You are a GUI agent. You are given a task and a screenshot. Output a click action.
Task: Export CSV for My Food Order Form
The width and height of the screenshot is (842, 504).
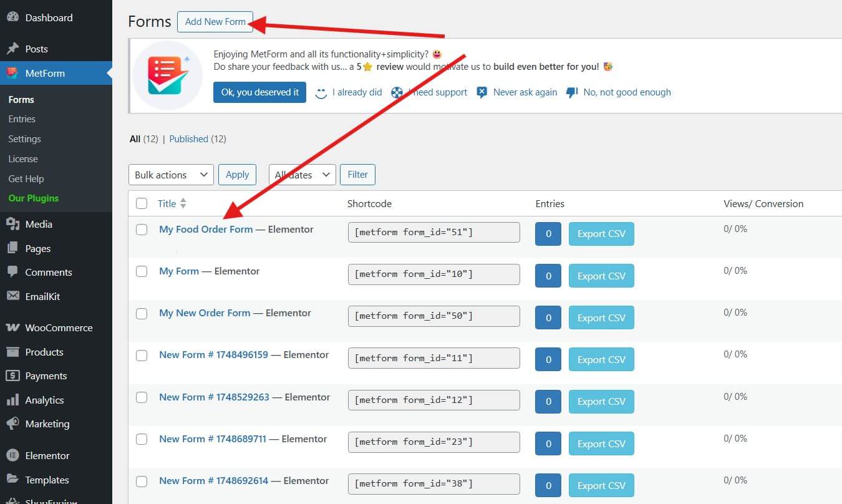[x=601, y=234]
